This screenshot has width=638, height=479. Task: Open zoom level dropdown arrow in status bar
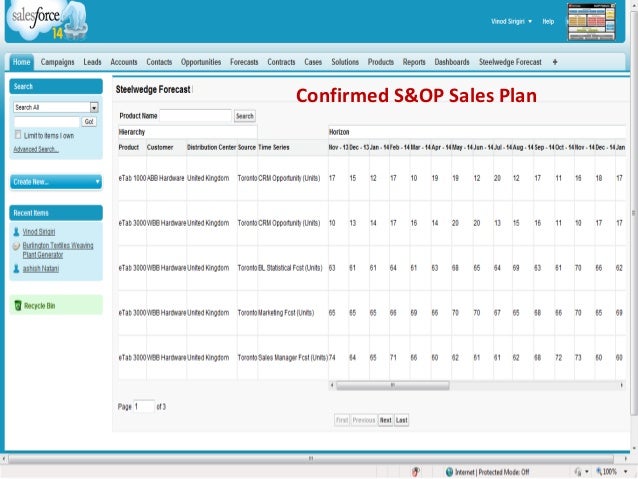pos(625,472)
